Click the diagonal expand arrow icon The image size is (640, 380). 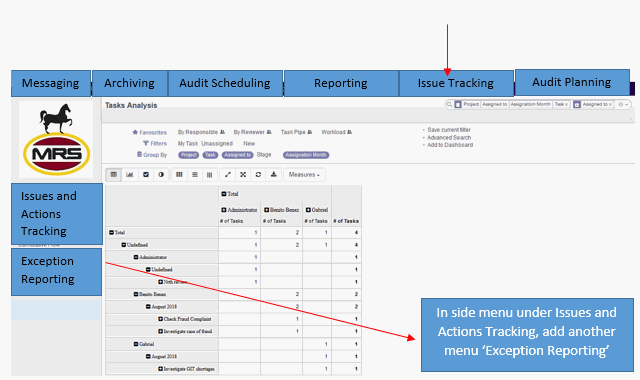[x=228, y=175]
